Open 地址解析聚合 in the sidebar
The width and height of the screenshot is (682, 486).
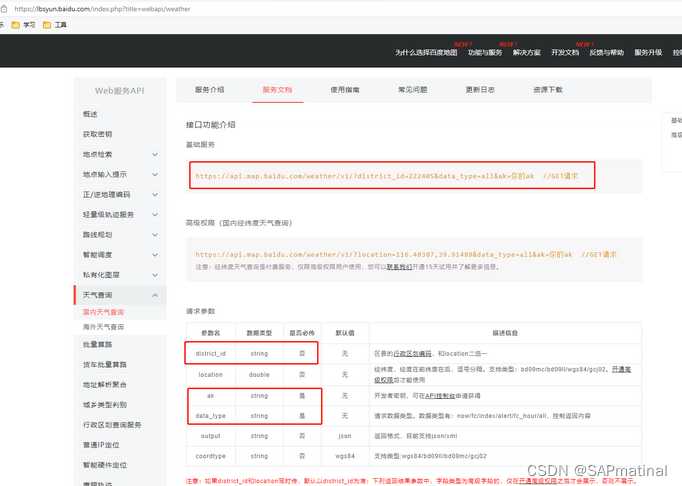pos(120,385)
